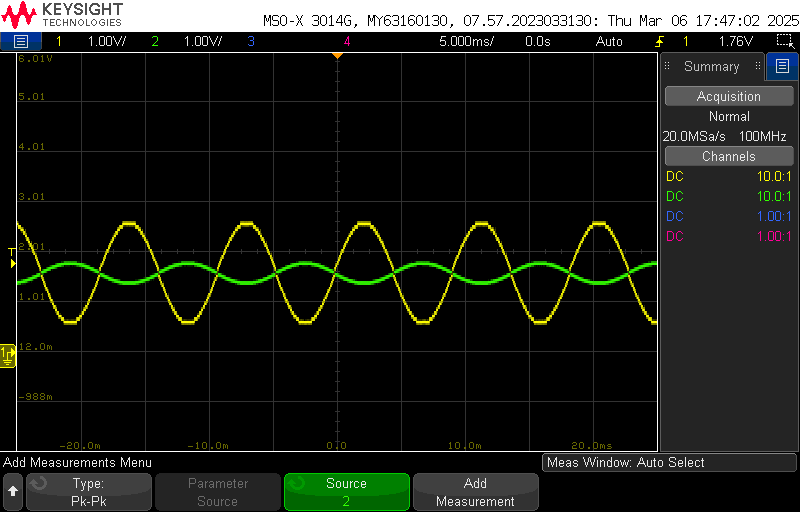
Task: Open the Source 2 softkey selector
Action: (x=346, y=492)
